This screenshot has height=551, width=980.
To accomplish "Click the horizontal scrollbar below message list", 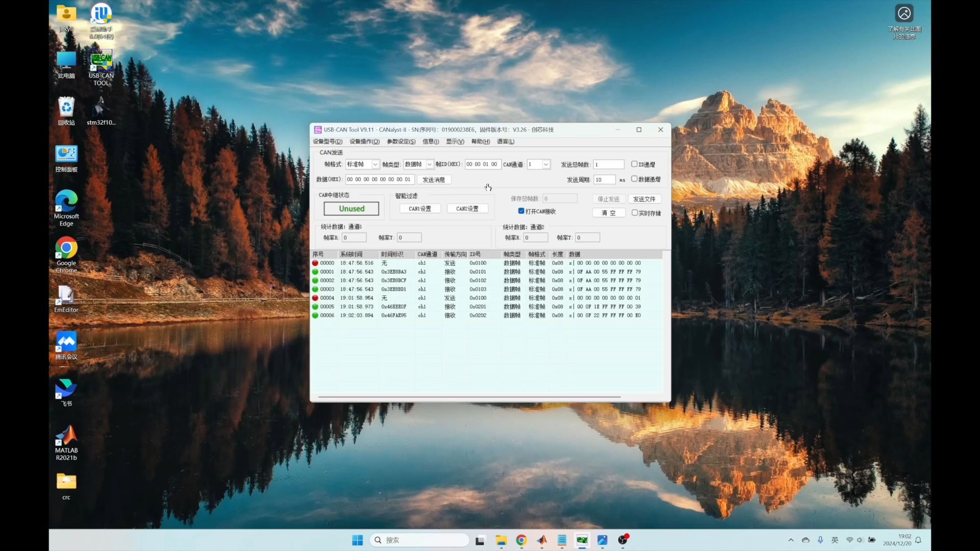I will [x=469, y=396].
